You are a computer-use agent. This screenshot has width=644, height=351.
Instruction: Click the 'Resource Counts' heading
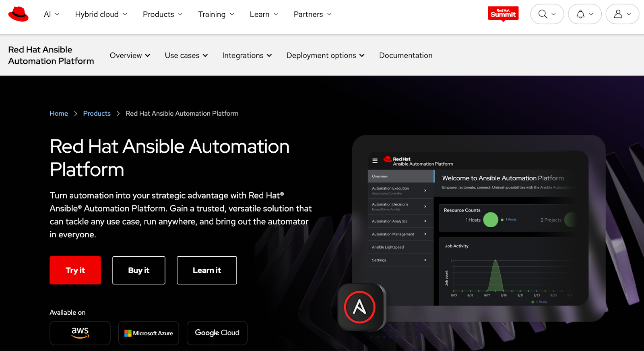(462, 210)
